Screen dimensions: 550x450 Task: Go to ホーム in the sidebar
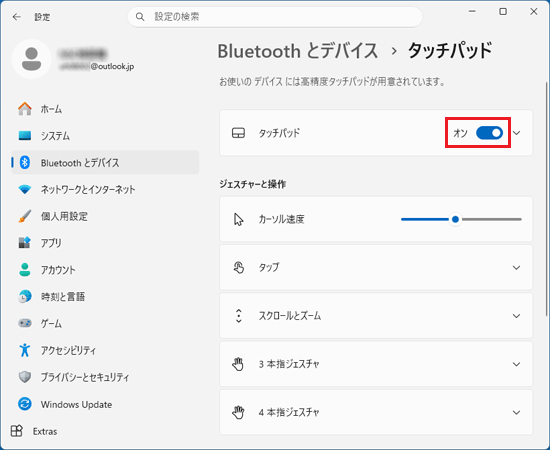tap(105, 109)
